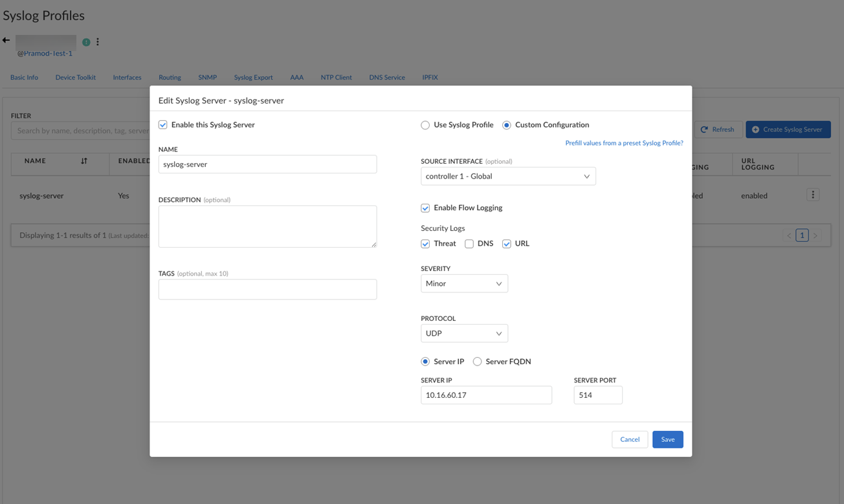
Task: Click Prefill values from preset Syslog Profile link
Action: point(624,143)
